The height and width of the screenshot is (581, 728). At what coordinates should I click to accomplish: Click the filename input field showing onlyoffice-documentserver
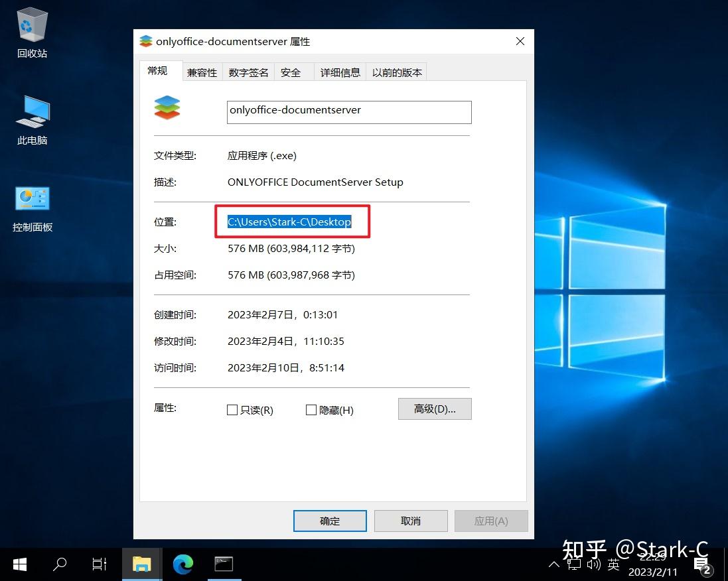pos(348,111)
